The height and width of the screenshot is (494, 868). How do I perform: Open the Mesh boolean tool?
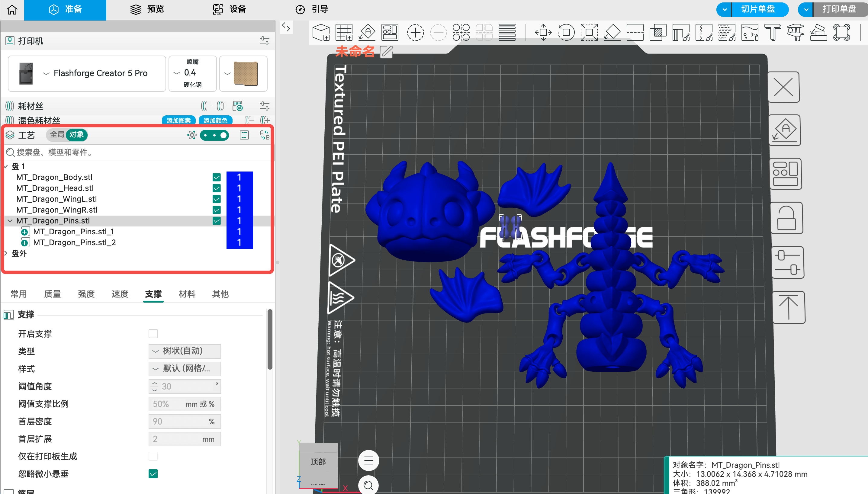658,33
